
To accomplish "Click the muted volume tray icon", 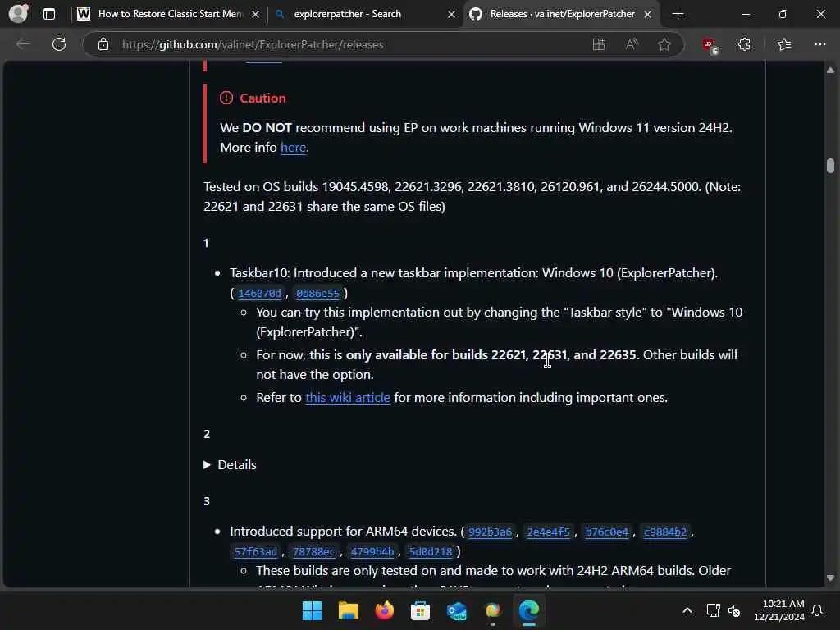I will [x=734, y=610].
